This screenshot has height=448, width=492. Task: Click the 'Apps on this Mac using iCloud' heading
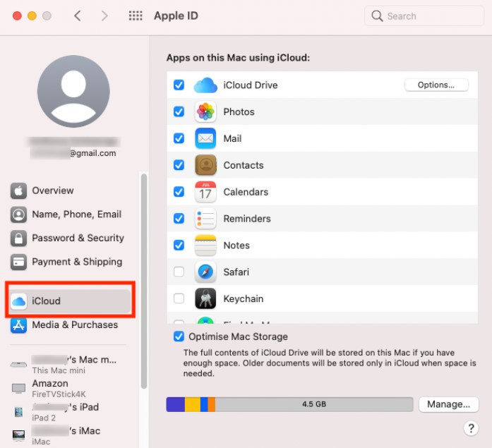(x=238, y=58)
